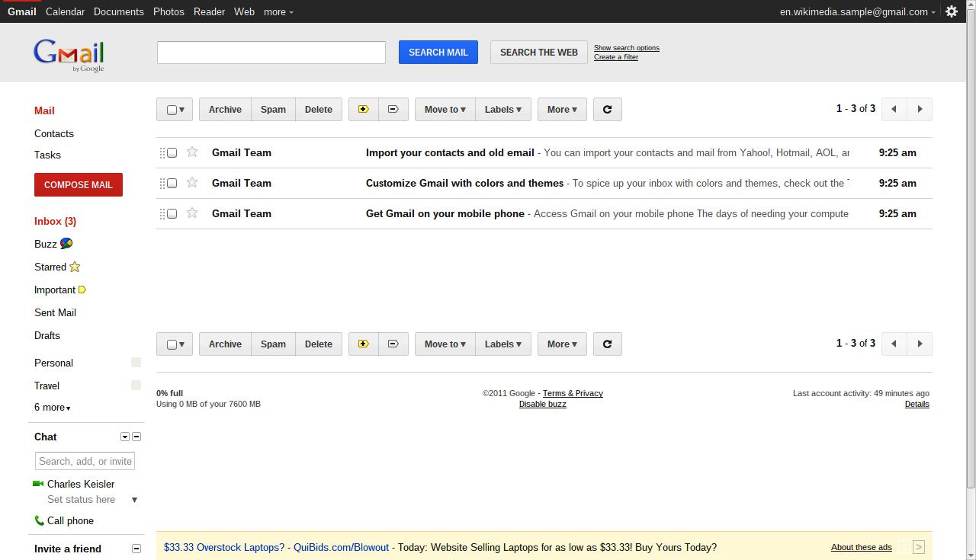This screenshot has width=976, height=560.
Task: Click the green phone icon
Action: point(39,520)
